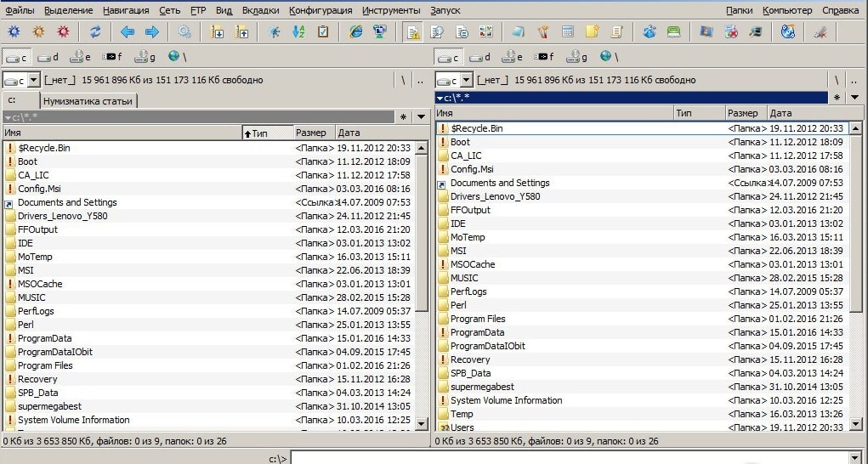Select Documents and Settings in right panel

pyautogui.click(x=642, y=183)
